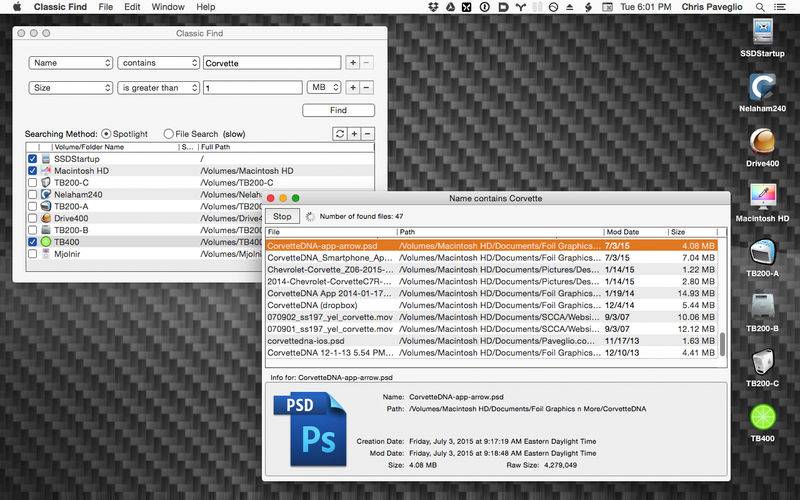Screen dimensions: 800x500
Task: Uncheck the SSDStartup volume checkbox
Action: (33, 159)
